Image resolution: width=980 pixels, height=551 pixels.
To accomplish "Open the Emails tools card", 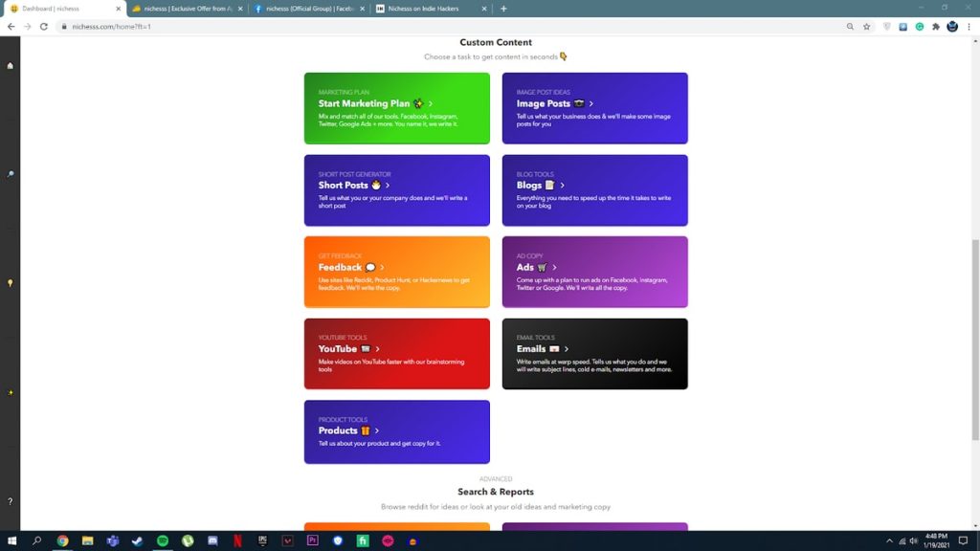I will pos(595,354).
